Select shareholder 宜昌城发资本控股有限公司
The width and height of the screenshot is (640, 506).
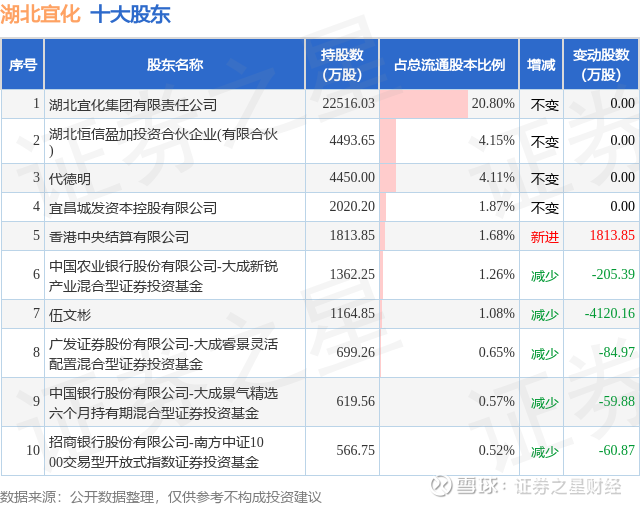tap(133, 208)
